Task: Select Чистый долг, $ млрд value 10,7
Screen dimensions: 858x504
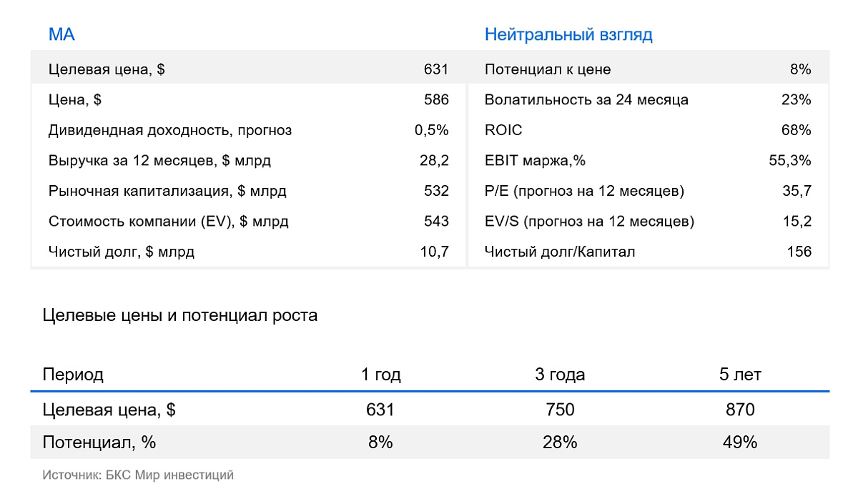Action: pos(434,252)
